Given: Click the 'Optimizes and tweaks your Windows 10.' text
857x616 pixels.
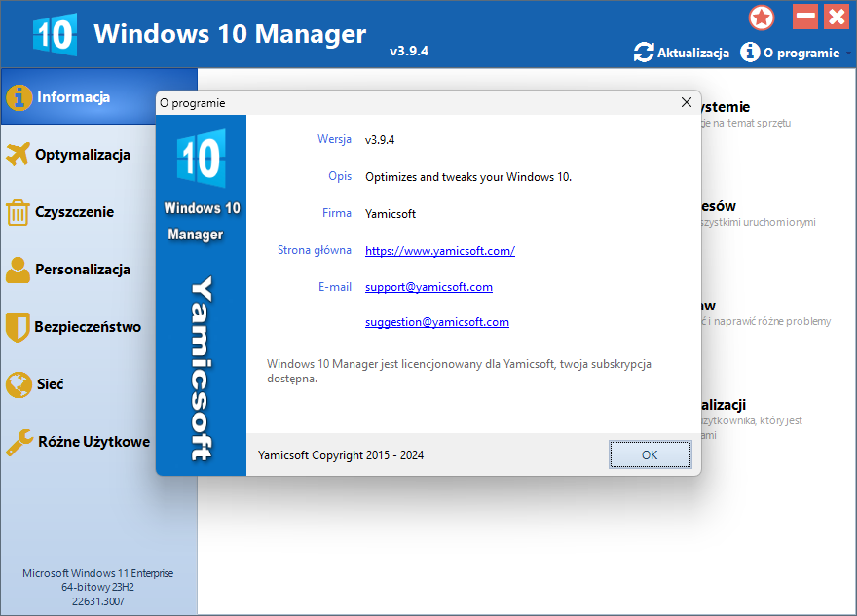Looking at the screenshot, I should (468, 177).
